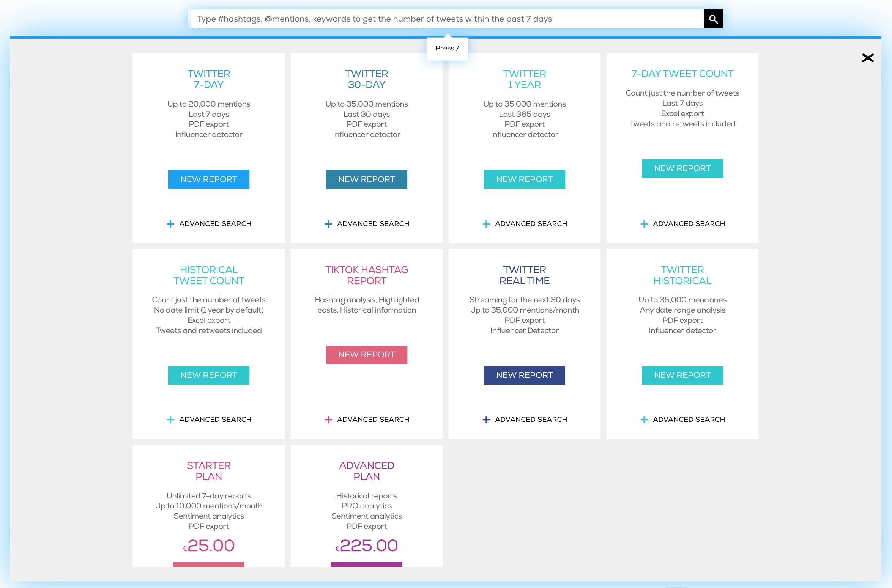Focus the hashtag keyword search field
Viewport: 892px width, 588px height.
(447, 19)
